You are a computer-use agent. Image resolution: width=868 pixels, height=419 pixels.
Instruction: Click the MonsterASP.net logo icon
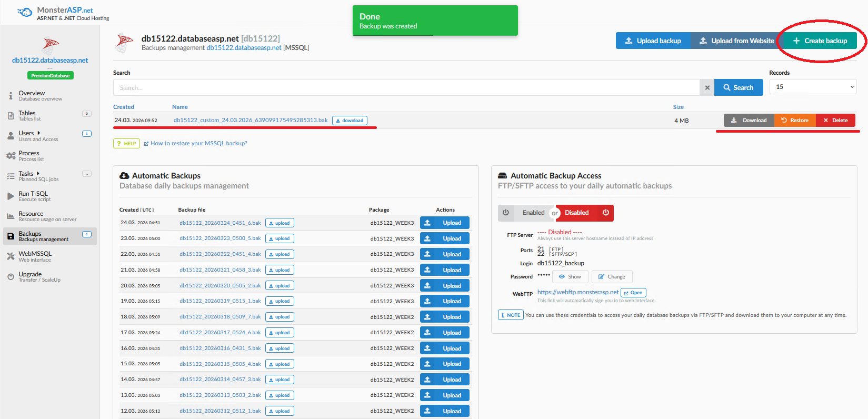[24, 12]
